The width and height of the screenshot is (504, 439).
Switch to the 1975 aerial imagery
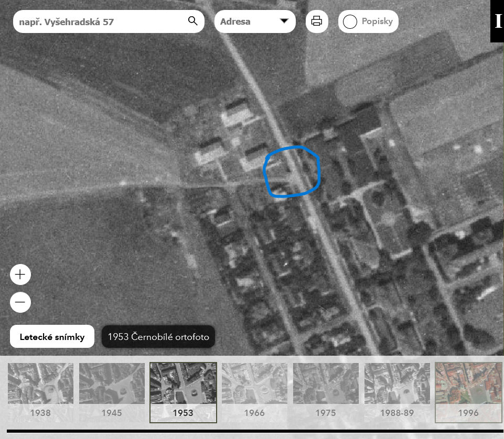(x=326, y=392)
